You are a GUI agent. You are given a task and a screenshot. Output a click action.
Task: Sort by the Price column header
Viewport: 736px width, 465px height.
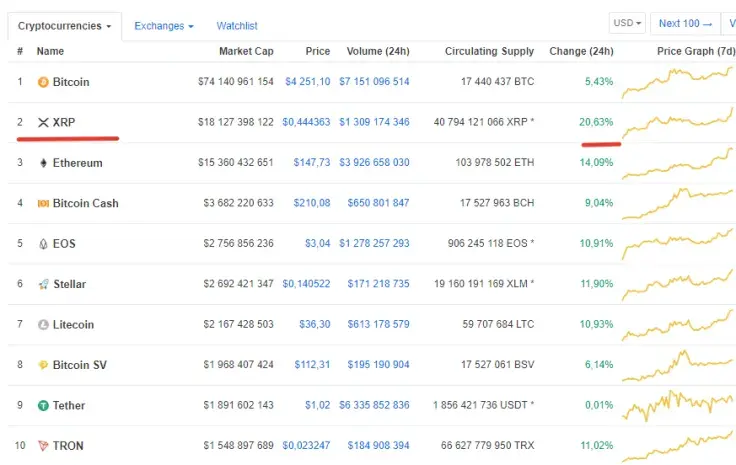pos(318,51)
